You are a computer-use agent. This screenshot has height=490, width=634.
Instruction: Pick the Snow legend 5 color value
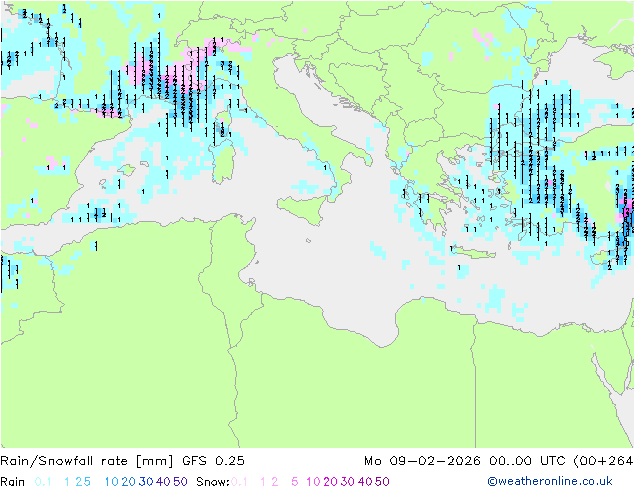[x=294, y=482]
